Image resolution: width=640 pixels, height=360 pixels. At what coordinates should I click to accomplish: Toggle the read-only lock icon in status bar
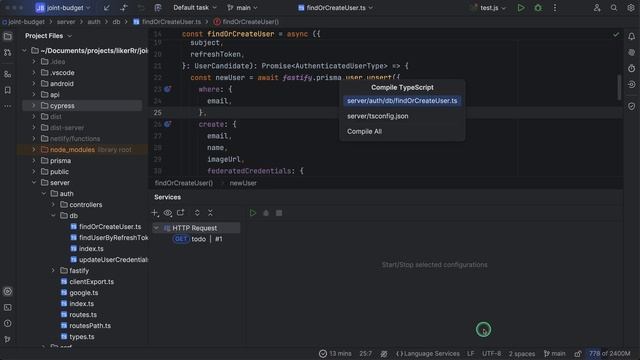pyautogui.click(x=578, y=353)
